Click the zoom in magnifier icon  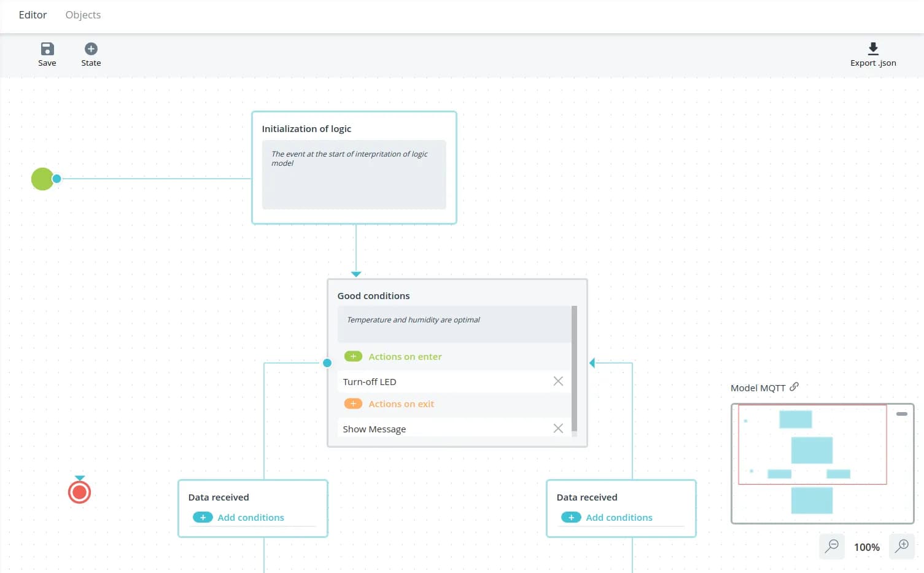(x=901, y=546)
